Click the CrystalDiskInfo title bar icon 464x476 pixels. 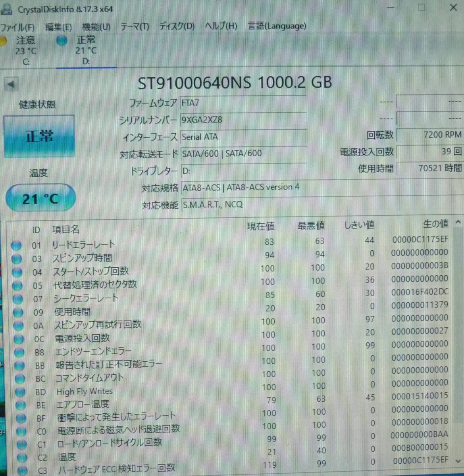(6, 9)
